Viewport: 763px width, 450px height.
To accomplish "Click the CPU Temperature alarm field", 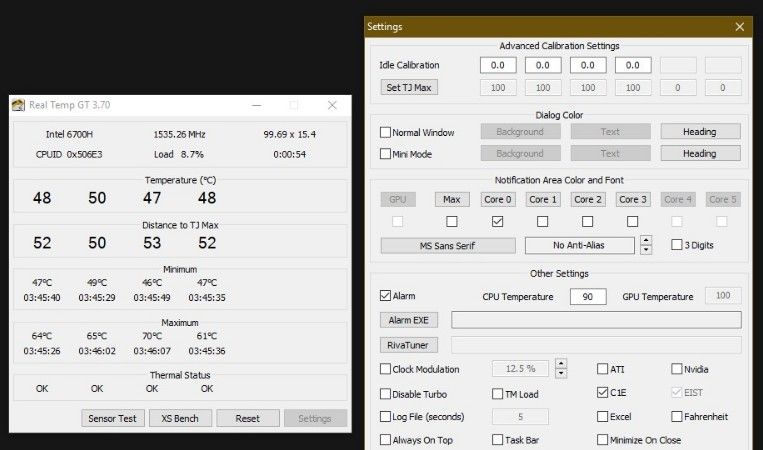I will point(588,297).
